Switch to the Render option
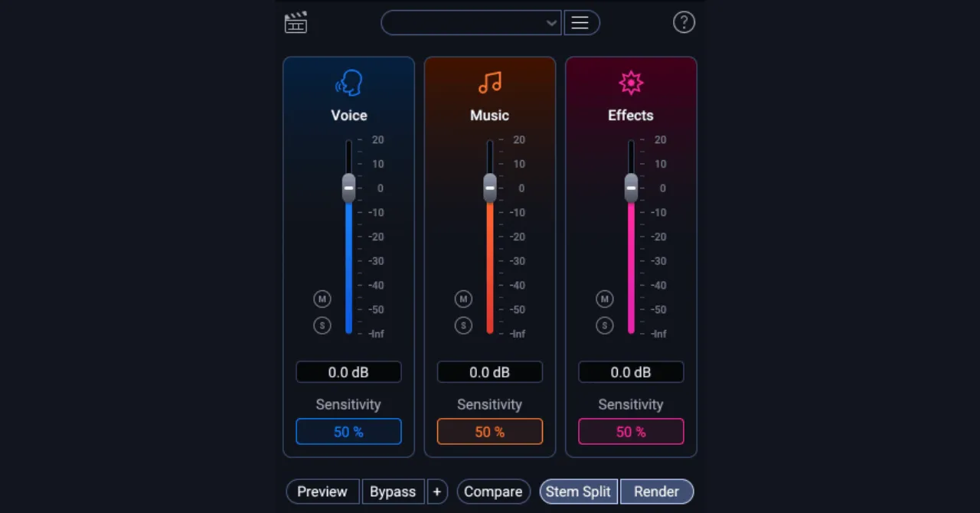Screen dimensions: 980x513 point(656,492)
